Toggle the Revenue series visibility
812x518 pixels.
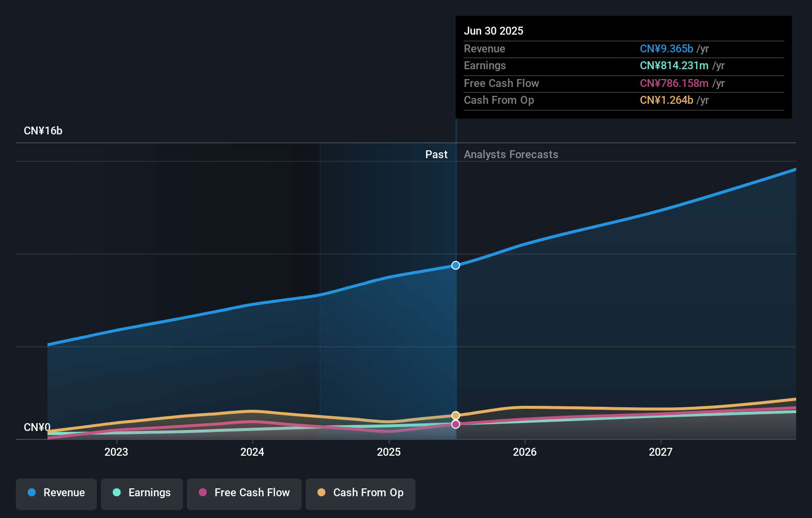pyautogui.click(x=56, y=494)
